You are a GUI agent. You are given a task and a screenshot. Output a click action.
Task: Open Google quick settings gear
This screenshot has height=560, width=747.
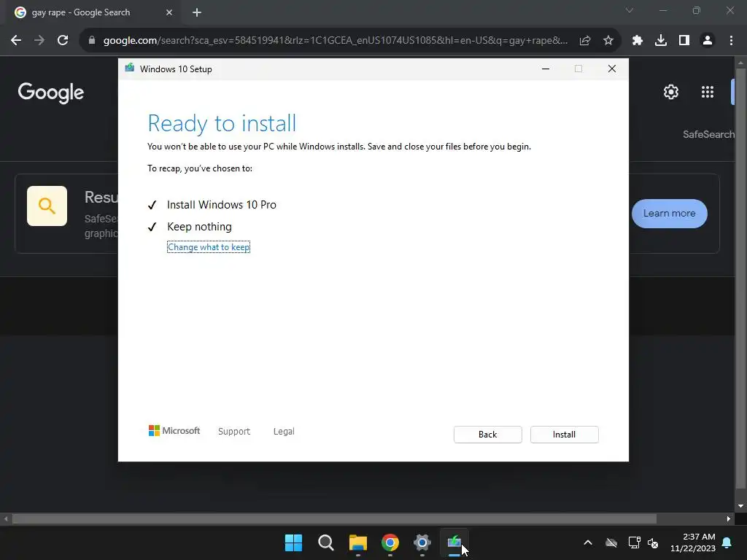tap(671, 92)
